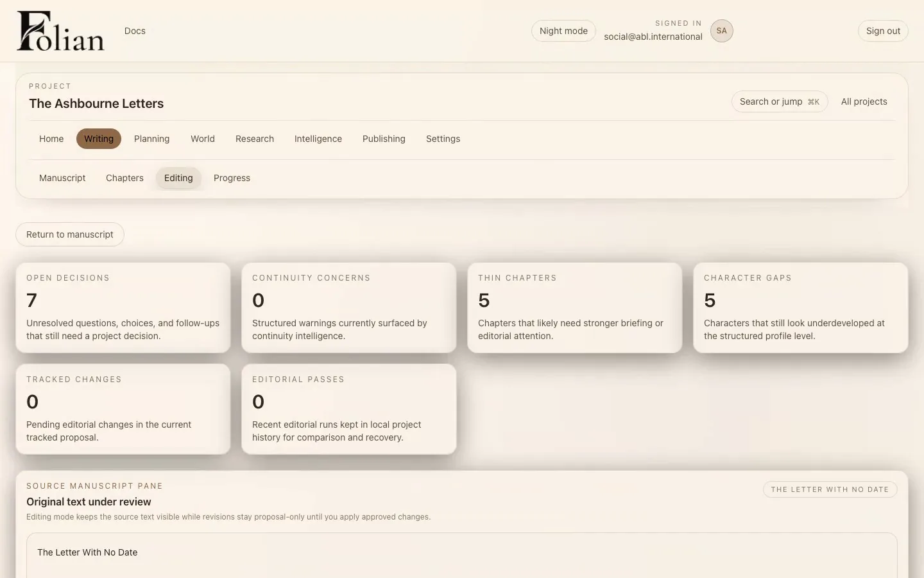This screenshot has height=578, width=924.
Task: Switch to the Home tab
Action: (x=51, y=139)
